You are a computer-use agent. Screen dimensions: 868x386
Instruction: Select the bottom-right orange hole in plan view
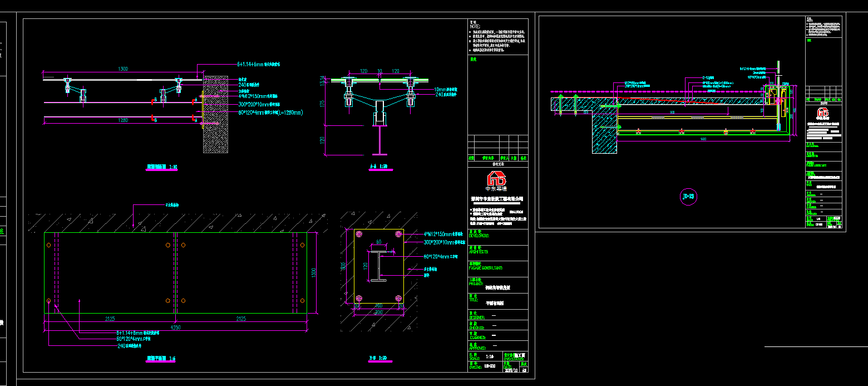303,301
